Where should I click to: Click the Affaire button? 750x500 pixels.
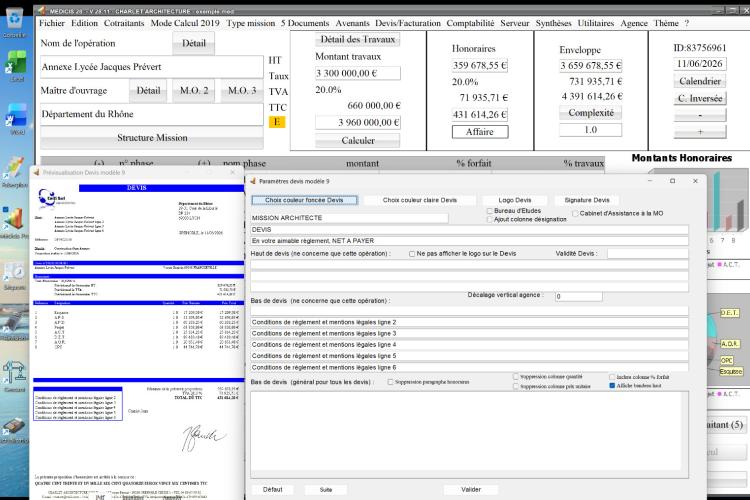coord(480,132)
